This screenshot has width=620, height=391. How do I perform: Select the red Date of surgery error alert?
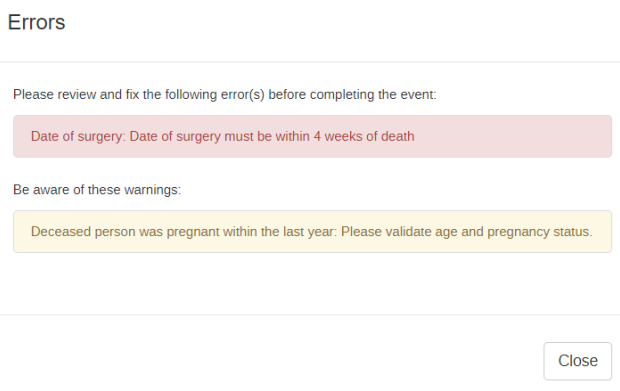click(312, 136)
